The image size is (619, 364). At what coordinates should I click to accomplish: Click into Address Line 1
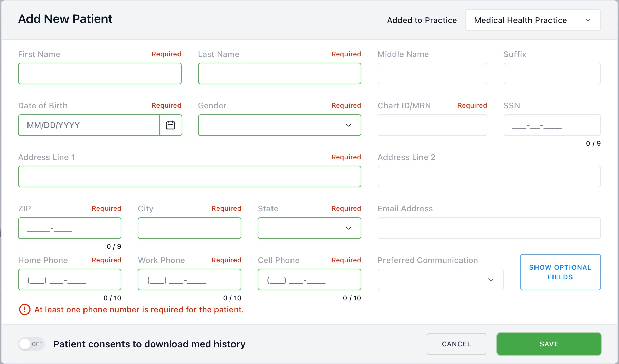190,177
